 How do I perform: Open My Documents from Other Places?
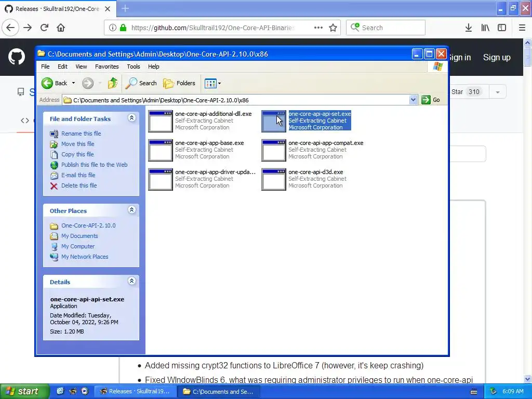79,236
